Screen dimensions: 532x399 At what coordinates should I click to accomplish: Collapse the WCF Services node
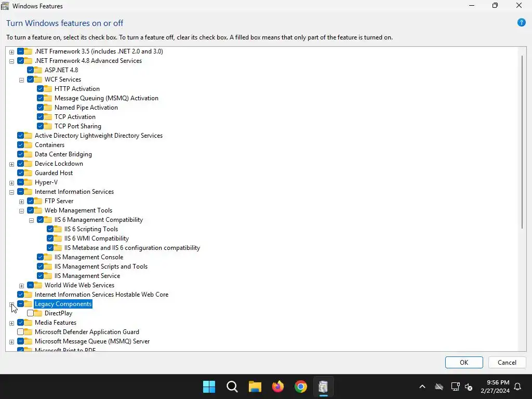(x=21, y=80)
